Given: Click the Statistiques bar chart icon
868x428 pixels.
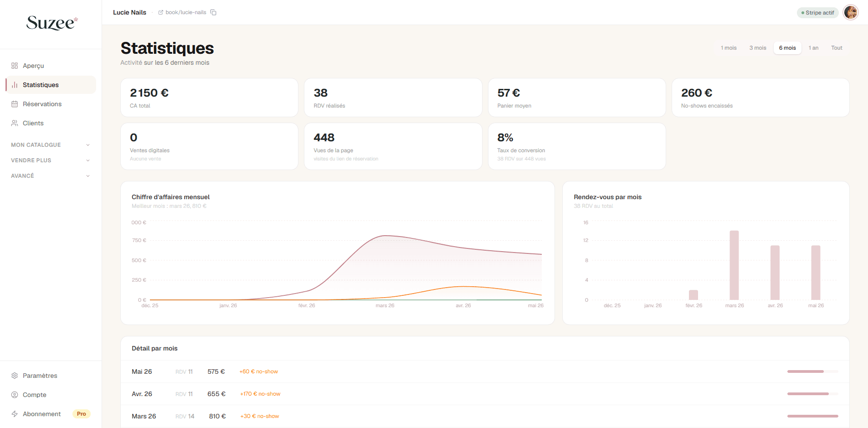Looking at the screenshot, I should point(15,85).
